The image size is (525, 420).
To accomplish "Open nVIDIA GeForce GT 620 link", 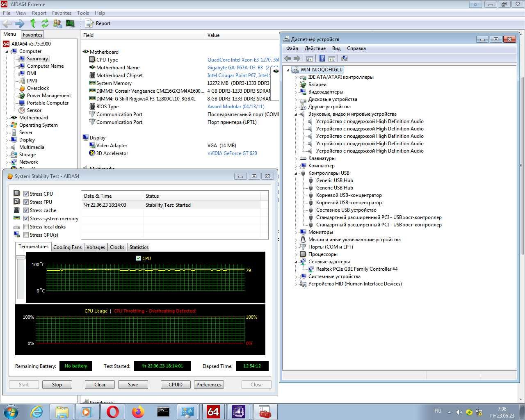I will [x=232, y=153].
